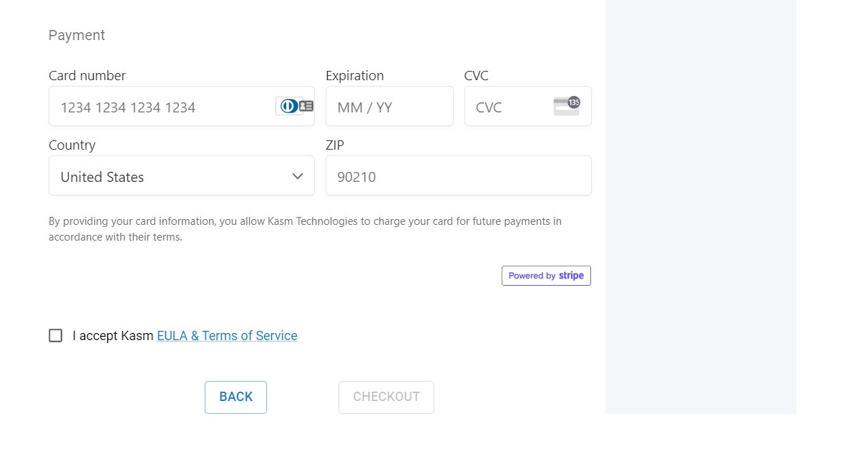Click the "Country" field label
Viewport: 868px width, 459px height.
tap(72, 145)
